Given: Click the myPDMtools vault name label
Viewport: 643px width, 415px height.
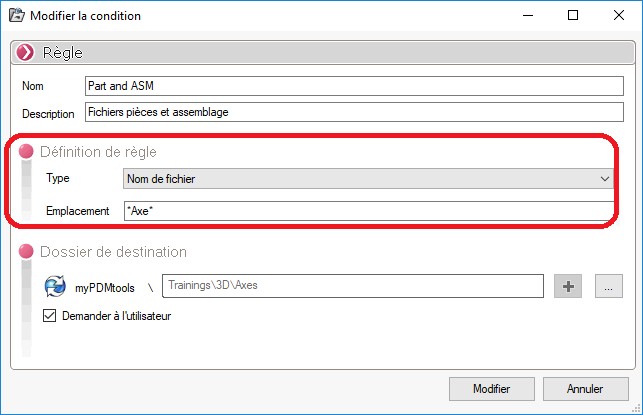Looking at the screenshot, I should tap(103, 288).
